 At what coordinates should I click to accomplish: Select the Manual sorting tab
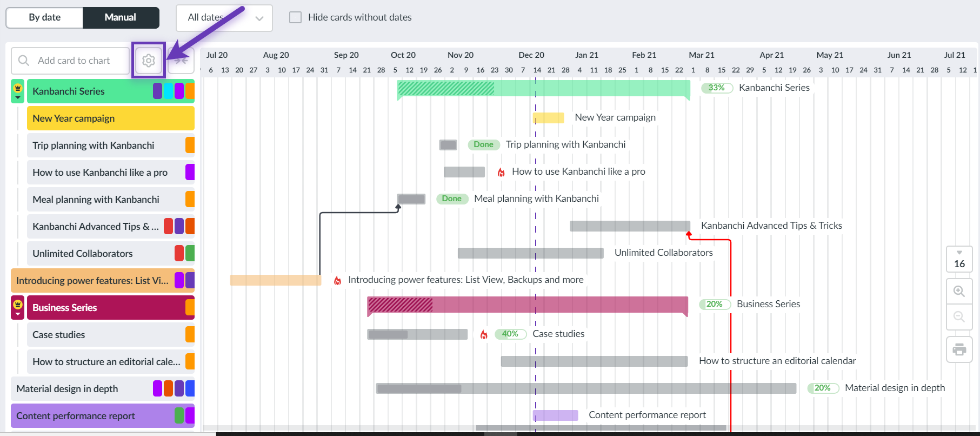121,17
